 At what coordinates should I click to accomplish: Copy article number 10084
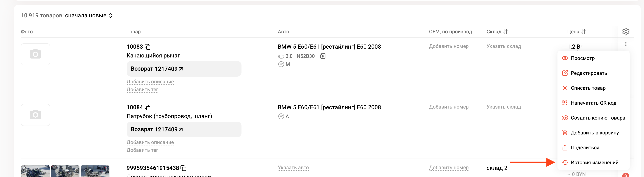click(x=148, y=107)
